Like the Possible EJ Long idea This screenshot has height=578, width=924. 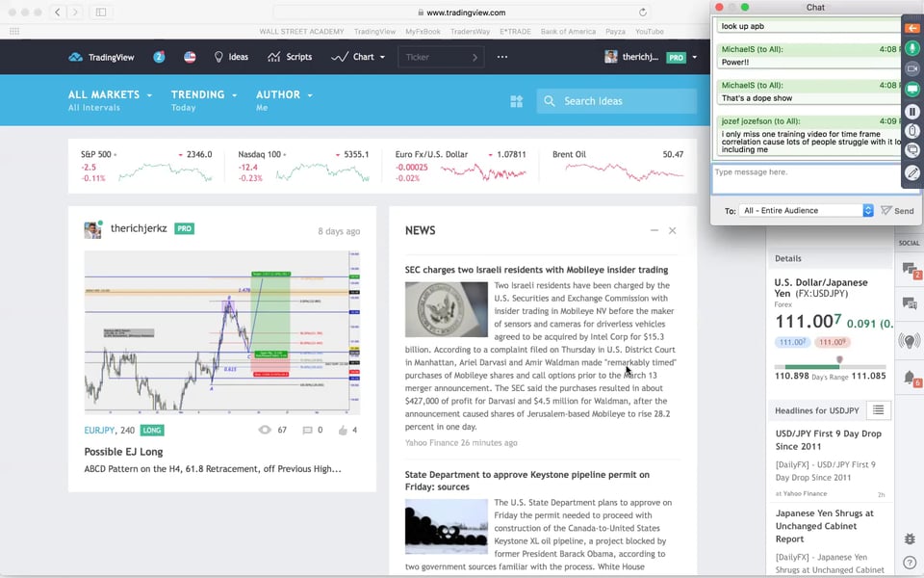click(343, 430)
